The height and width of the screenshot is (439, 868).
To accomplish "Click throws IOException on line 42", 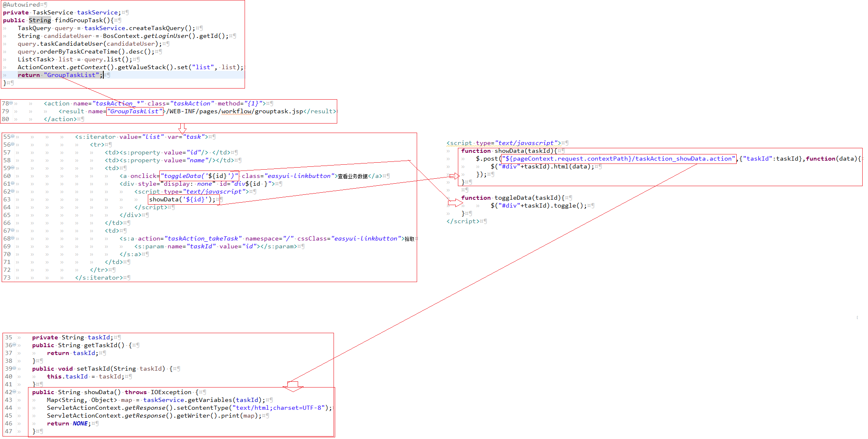I will tap(158, 392).
